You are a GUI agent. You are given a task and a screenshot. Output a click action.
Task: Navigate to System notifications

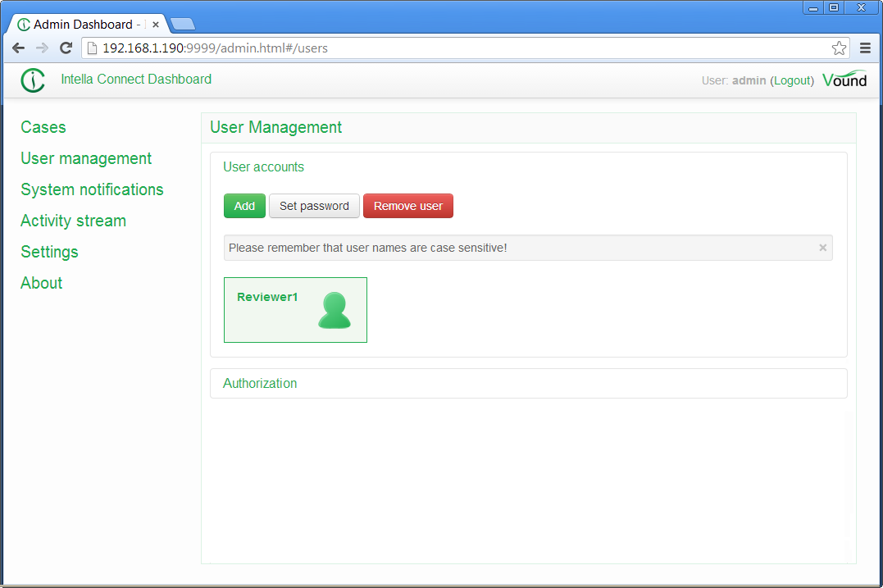coord(92,189)
